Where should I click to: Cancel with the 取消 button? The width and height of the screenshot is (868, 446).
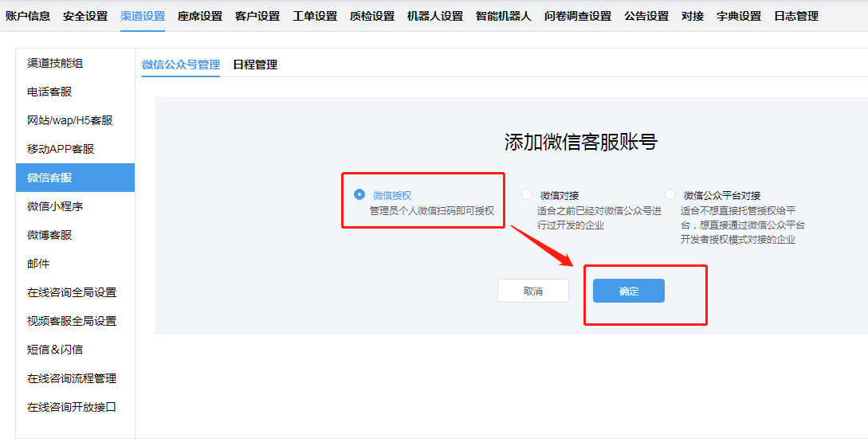(533, 291)
